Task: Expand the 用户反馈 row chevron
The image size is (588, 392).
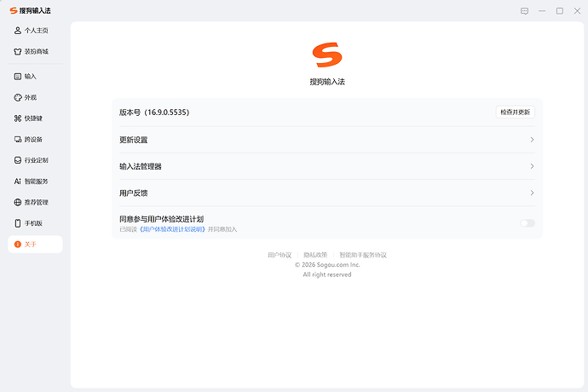Action: click(x=532, y=193)
